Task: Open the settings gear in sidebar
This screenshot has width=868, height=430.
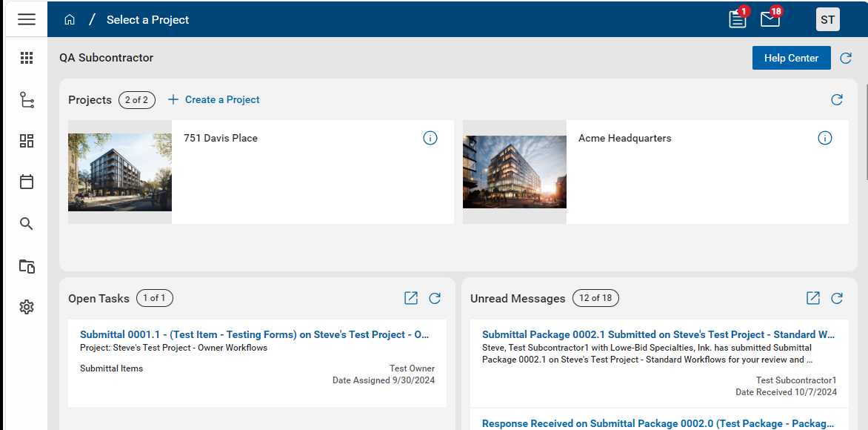Action: click(x=27, y=307)
